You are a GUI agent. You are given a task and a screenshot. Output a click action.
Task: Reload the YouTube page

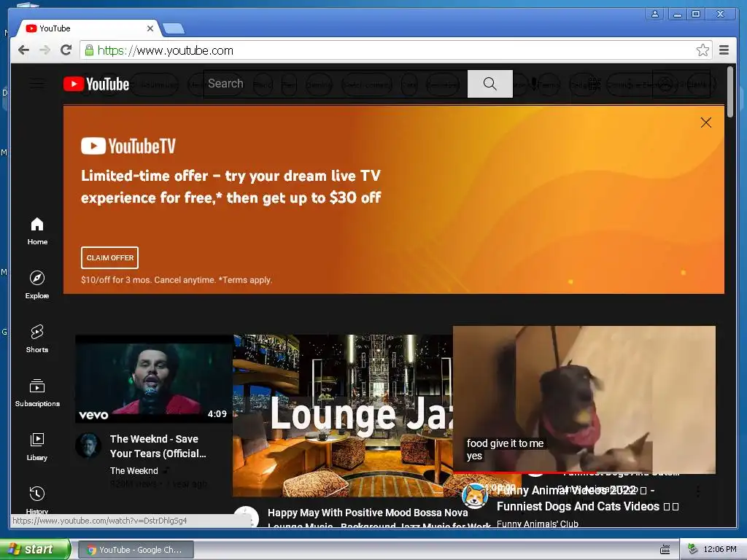pos(66,50)
